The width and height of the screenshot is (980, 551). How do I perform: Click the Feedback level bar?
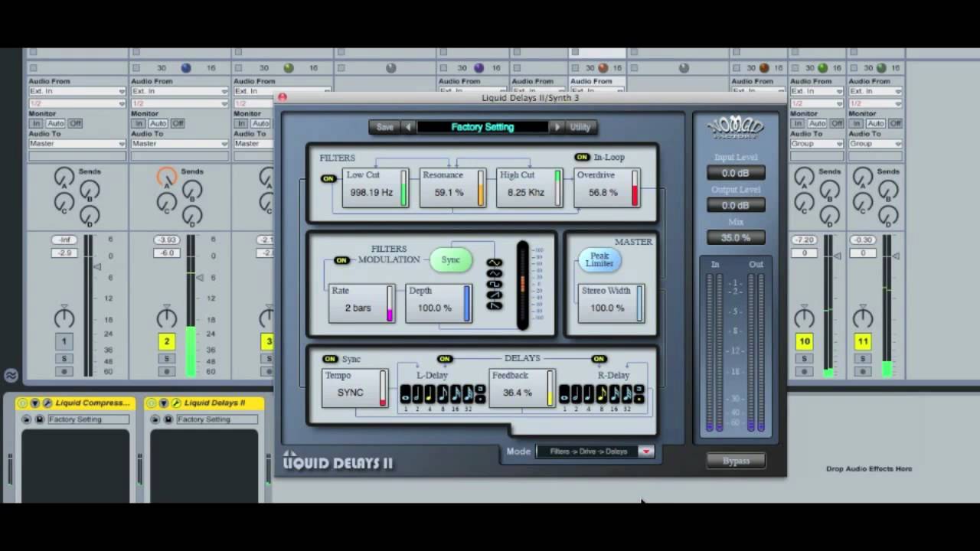(x=550, y=388)
